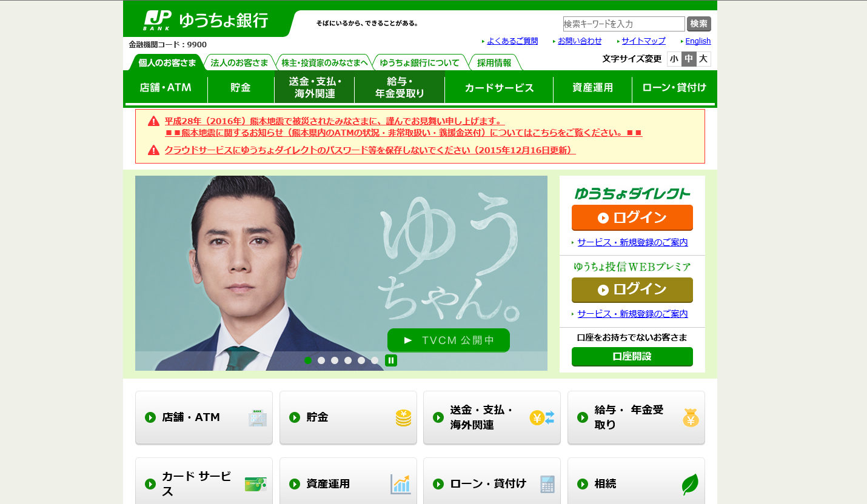Select the fifth slideshow dot

point(361,360)
